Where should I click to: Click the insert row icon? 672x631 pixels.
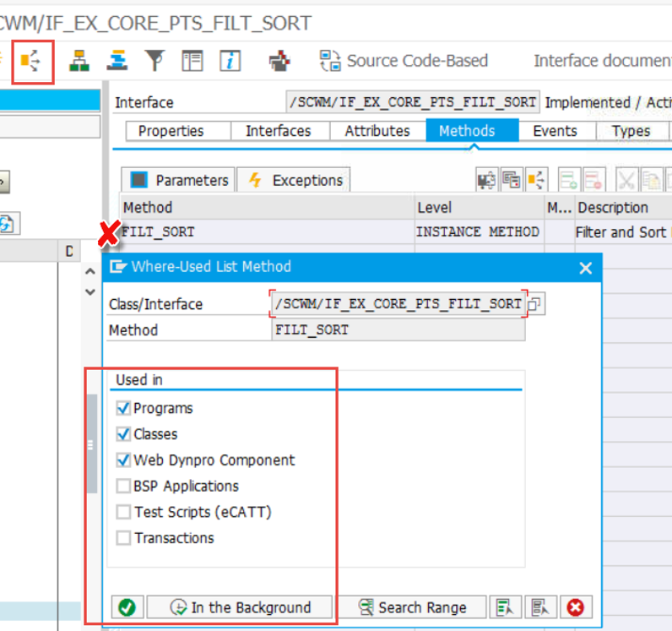click(569, 179)
